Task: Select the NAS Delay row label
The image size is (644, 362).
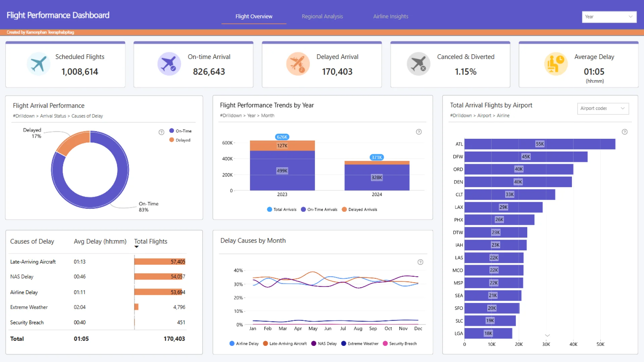Action: 22,277
